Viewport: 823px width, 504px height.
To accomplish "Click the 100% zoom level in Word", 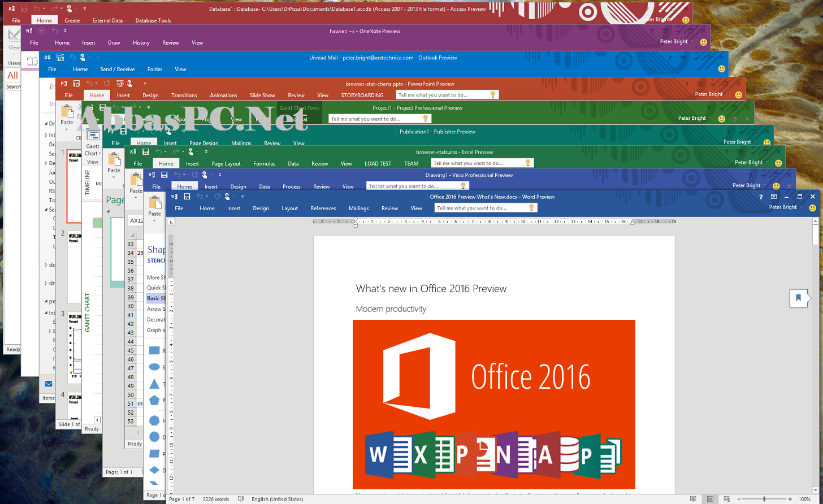I will point(805,499).
